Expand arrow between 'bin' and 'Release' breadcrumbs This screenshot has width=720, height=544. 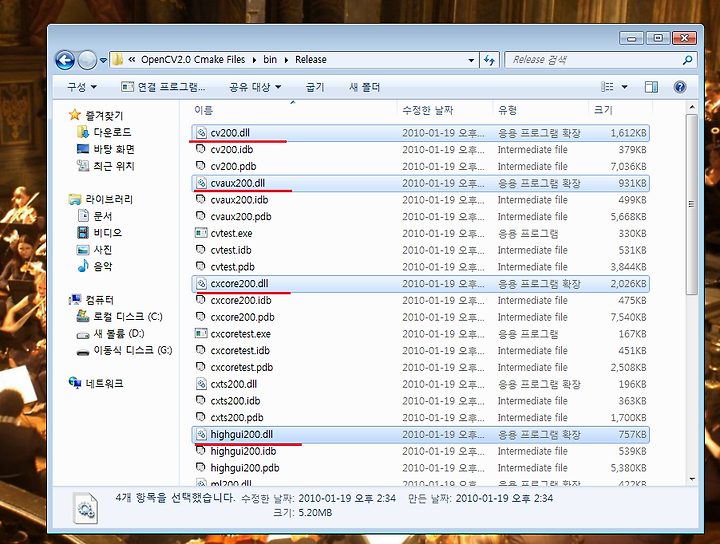(286, 60)
